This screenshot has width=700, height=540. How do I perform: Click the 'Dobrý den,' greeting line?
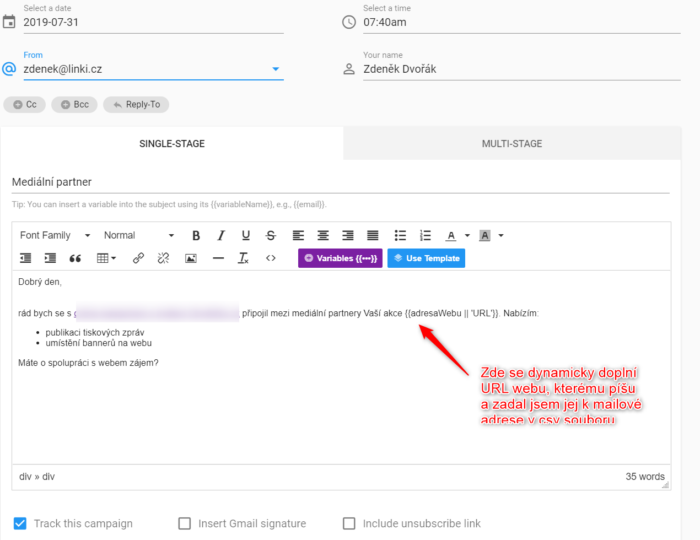[x=40, y=282]
